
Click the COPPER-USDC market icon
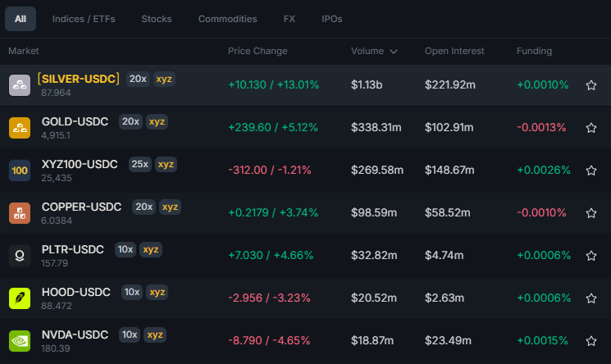20,213
